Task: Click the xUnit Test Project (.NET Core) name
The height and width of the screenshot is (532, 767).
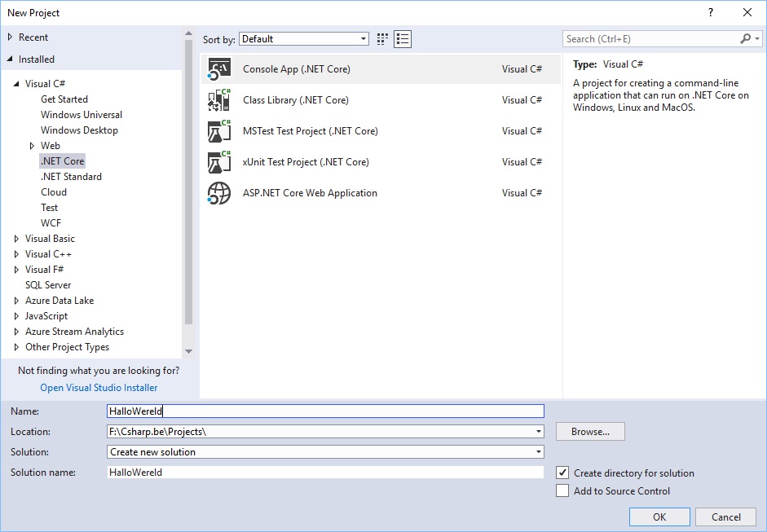Action: click(x=306, y=162)
